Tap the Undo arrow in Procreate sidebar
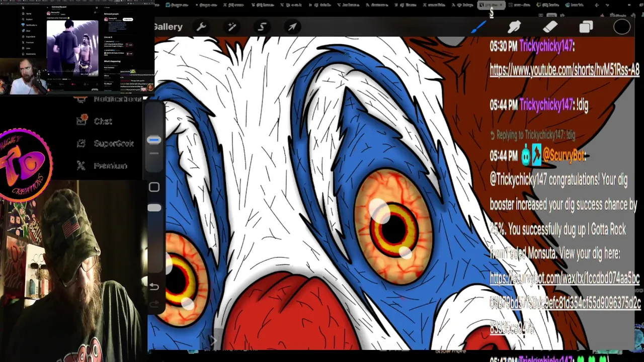The width and height of the screenshot is (644, 362). (x=154, y=287)
